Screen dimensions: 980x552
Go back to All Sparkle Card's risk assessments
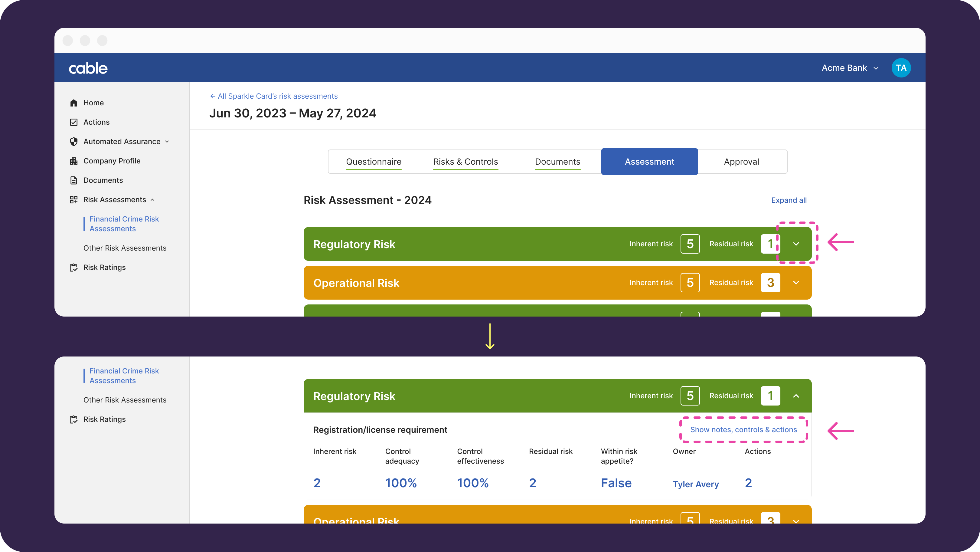(273, 96)
